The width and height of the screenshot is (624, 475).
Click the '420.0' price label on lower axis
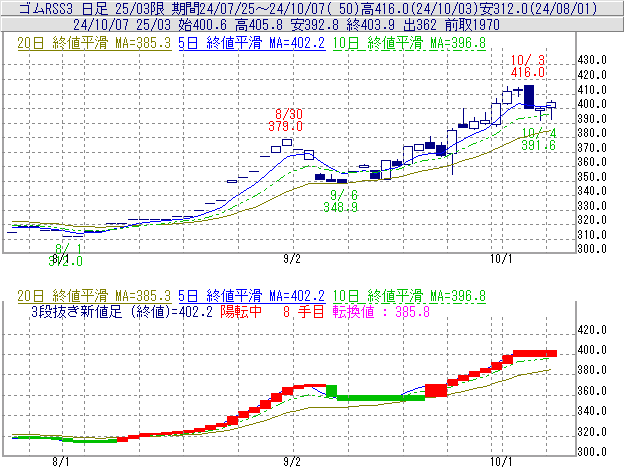[592, 330]
